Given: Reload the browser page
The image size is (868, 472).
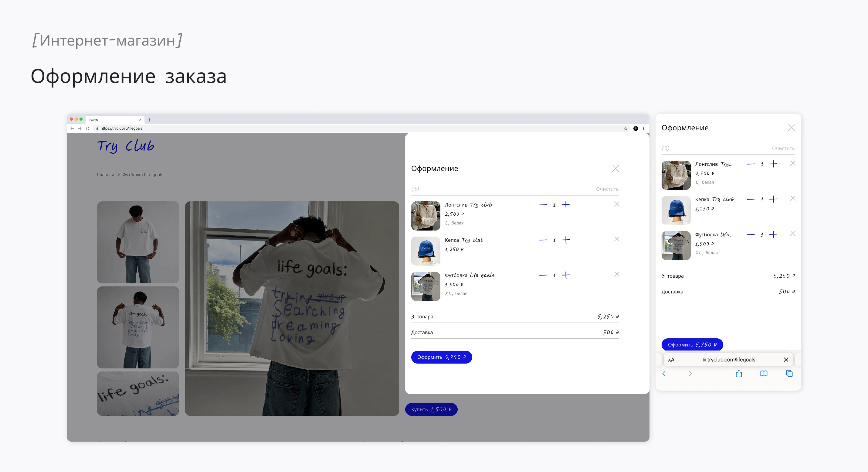Looking at the screenshot, I should point(88,128).
